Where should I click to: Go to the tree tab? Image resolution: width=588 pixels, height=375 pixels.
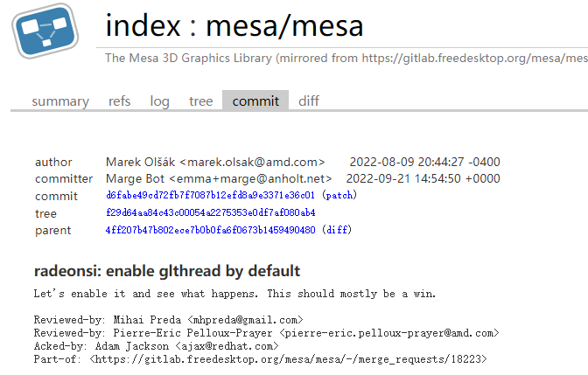[x=200, y=101]
